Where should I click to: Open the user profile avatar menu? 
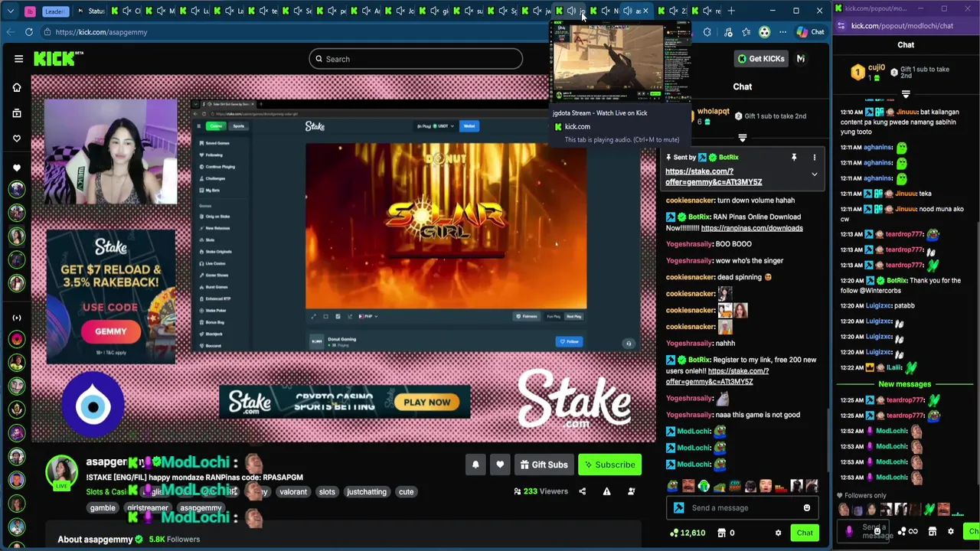pyautogui.click(x=801, y=59)
